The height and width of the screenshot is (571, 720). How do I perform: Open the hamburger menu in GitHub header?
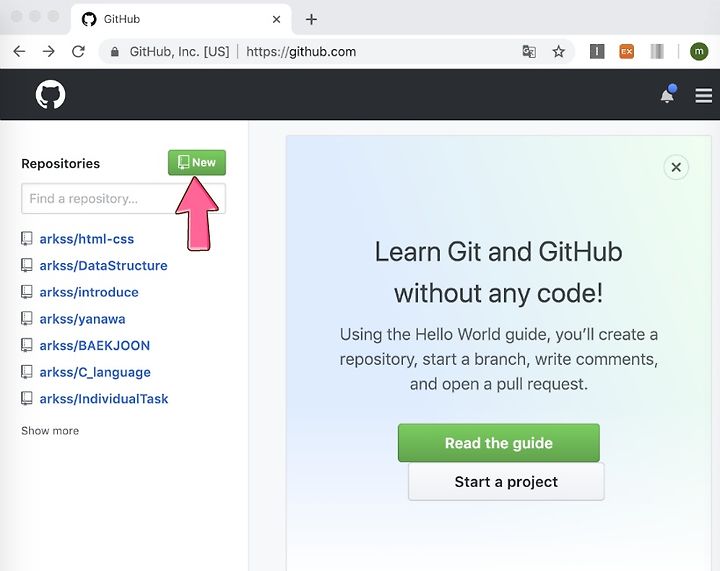point(703,96)
